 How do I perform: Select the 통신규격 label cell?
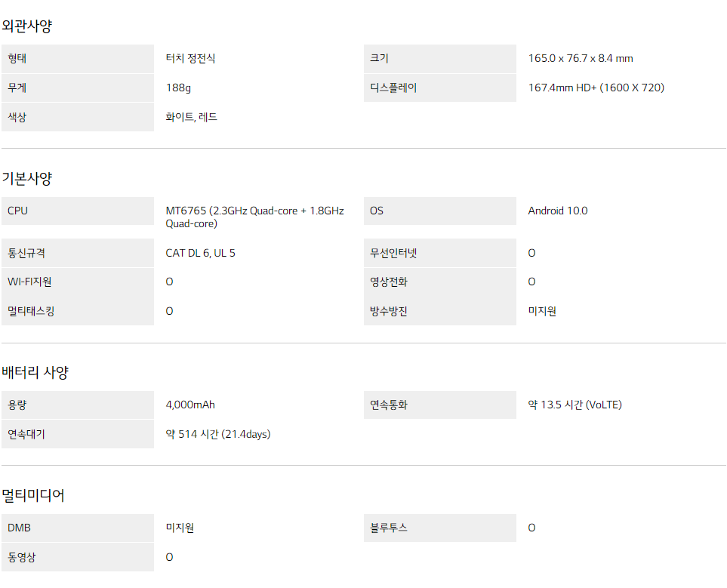click(x=78, y=253)
